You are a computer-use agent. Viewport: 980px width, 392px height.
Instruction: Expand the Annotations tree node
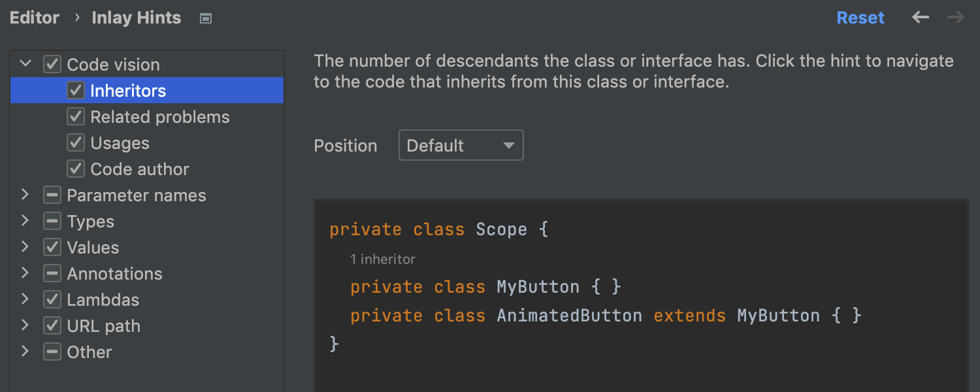25,273
